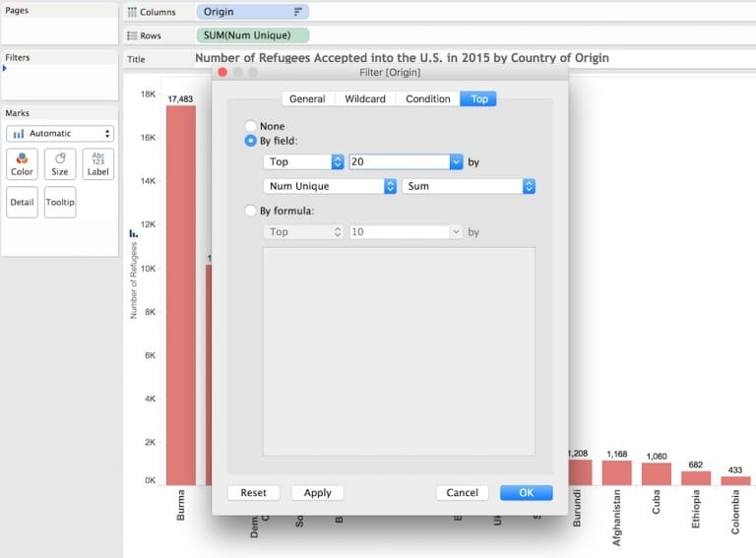The width and height of the screenshot is (756, 558).
Task: Click the Colombia axis label
Action: (x=735, y=512)
